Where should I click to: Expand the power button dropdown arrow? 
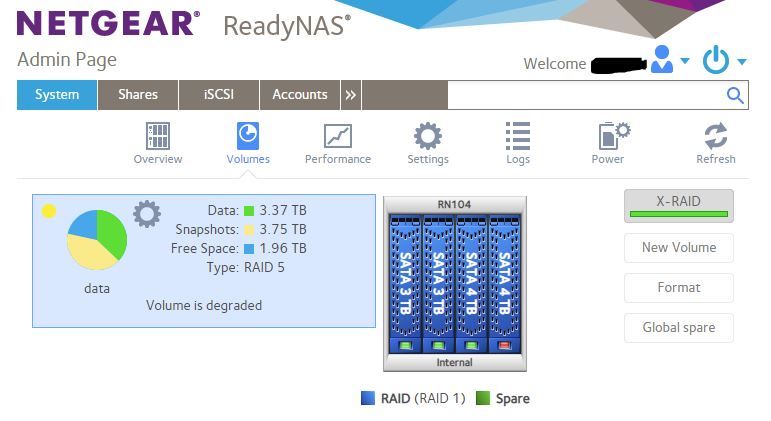[x=742, y=62]
